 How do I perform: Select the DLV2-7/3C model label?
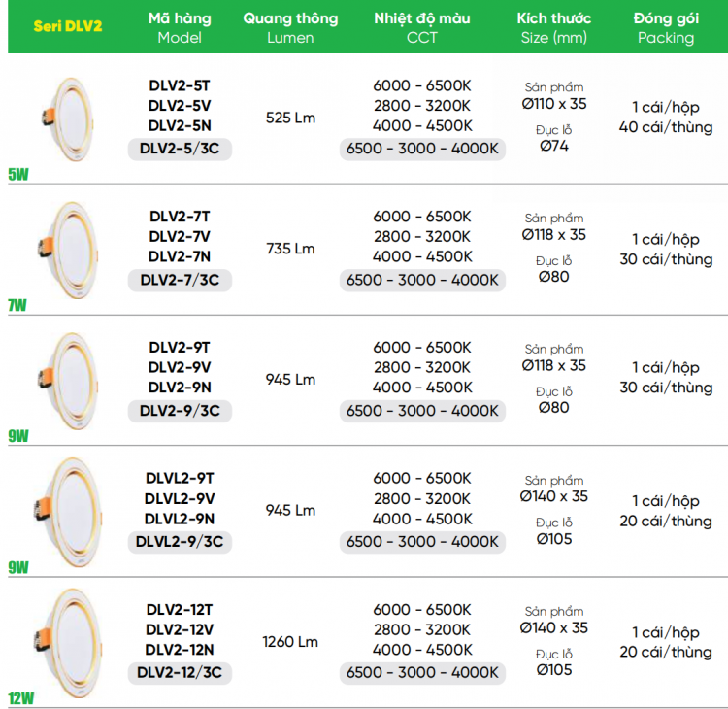click(180, 280)
